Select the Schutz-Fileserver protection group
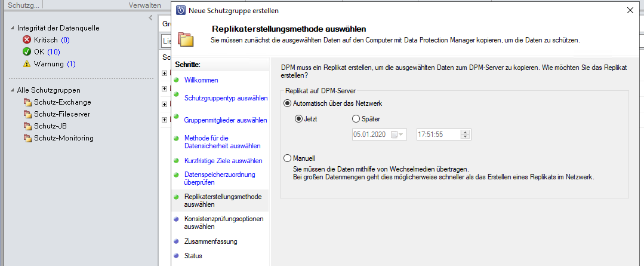Viewport: 644px width, 266px height. coord(62,114)
